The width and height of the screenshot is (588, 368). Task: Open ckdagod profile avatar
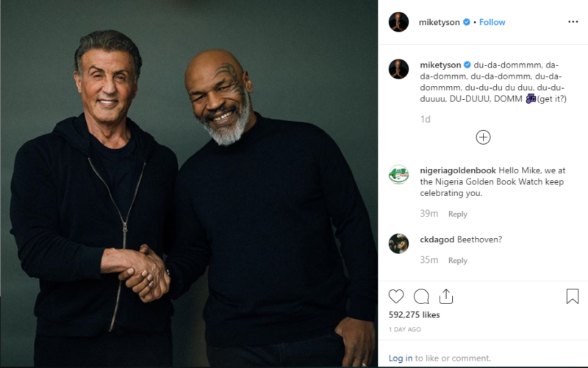(x=398, y=243)
